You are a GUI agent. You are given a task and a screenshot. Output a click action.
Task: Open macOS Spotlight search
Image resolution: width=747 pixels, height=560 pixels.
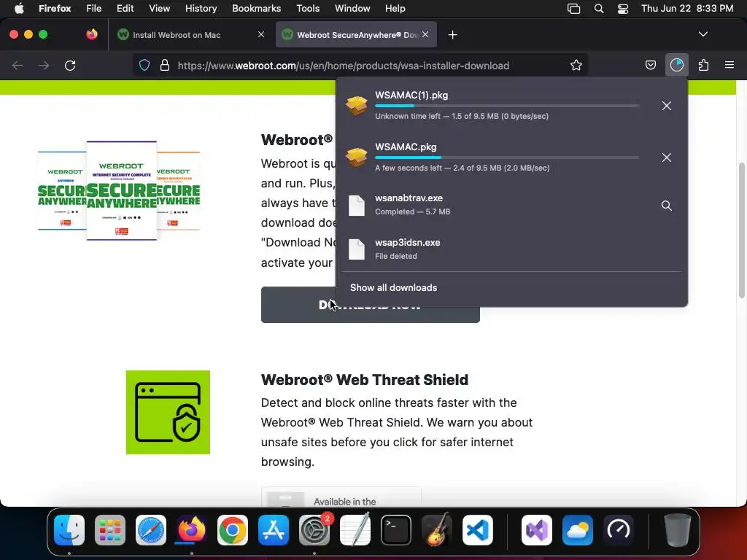click(x=599, y=9)
